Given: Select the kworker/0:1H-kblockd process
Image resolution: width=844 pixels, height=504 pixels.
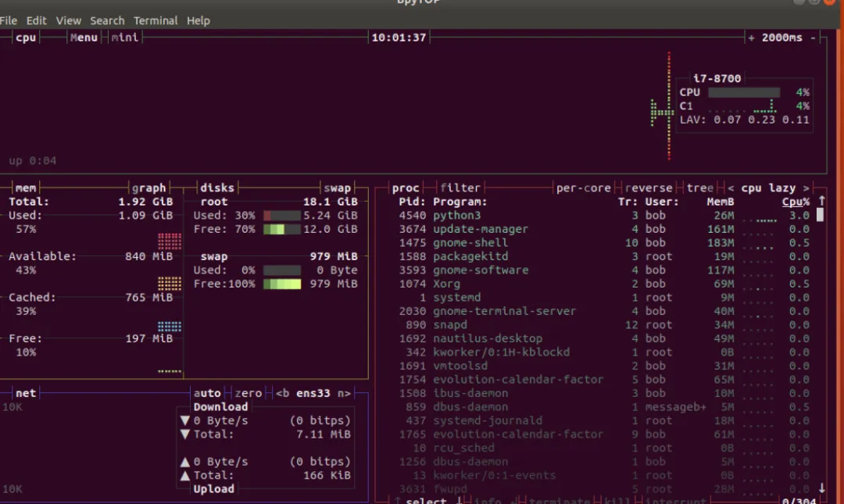Looking at the screenshot, I should [x=604, y=352].
